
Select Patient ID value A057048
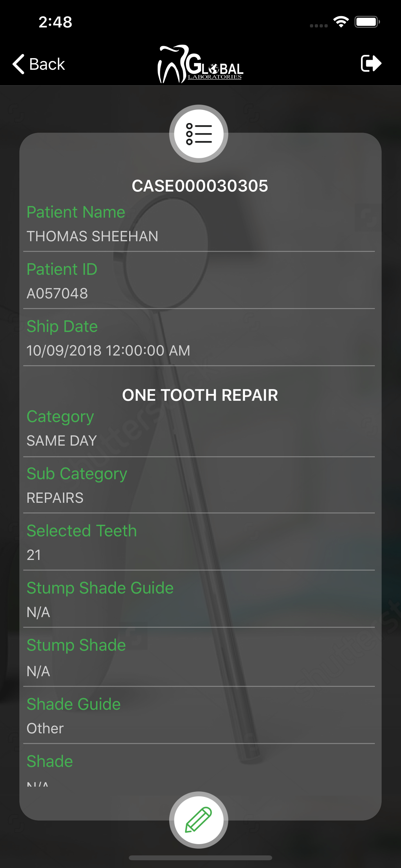click(x=57, y=294)
